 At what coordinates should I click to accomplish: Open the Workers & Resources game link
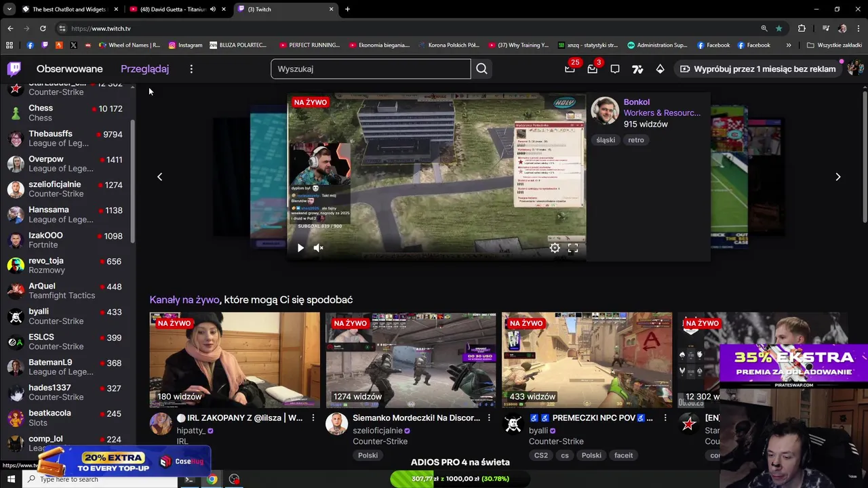pos(662,113)
